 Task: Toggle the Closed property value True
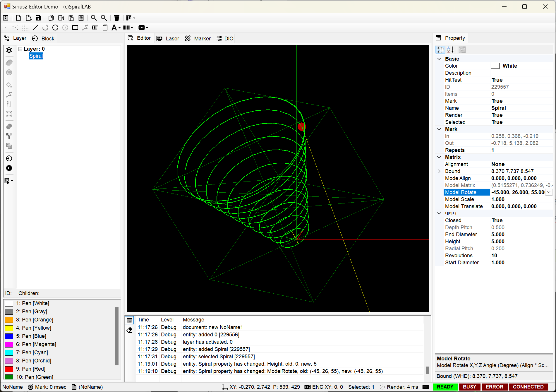click(x=497, y=220)
